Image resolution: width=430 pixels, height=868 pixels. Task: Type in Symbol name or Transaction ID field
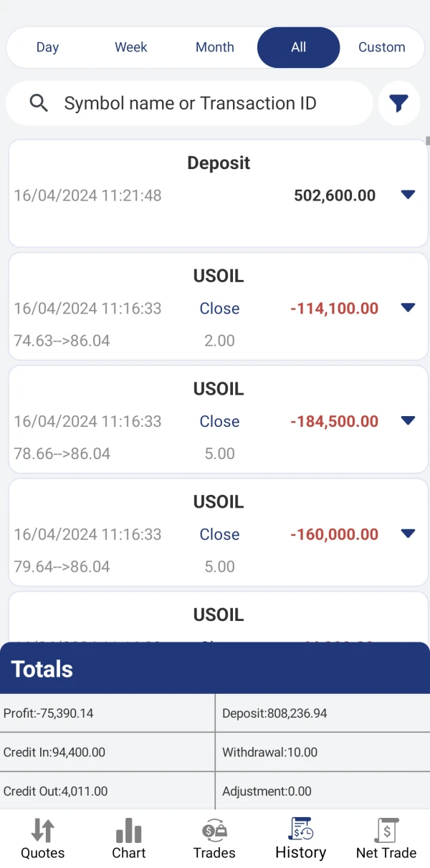coord(208,104)
